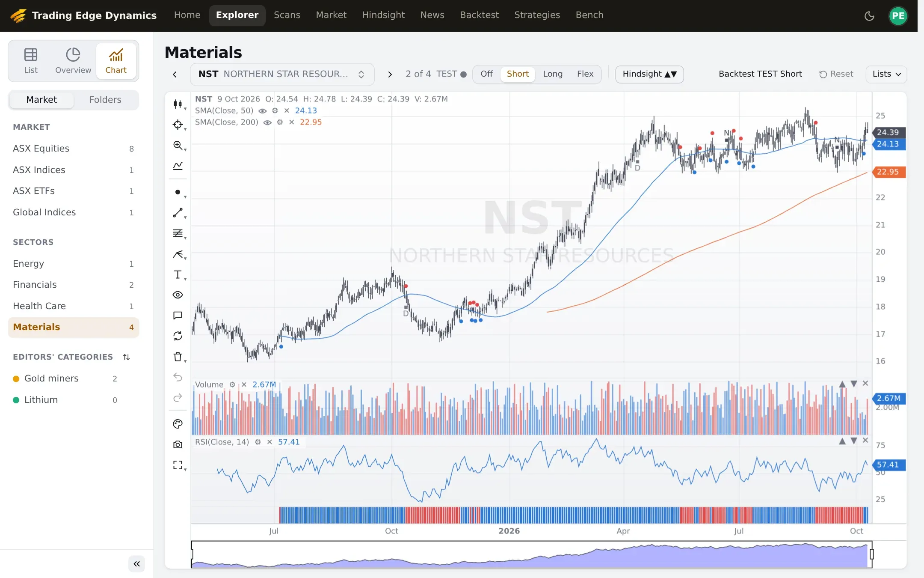Open the ASX Equities market list
The width and height of the screenshot is (924, 578).
click(x=73, y=149)
